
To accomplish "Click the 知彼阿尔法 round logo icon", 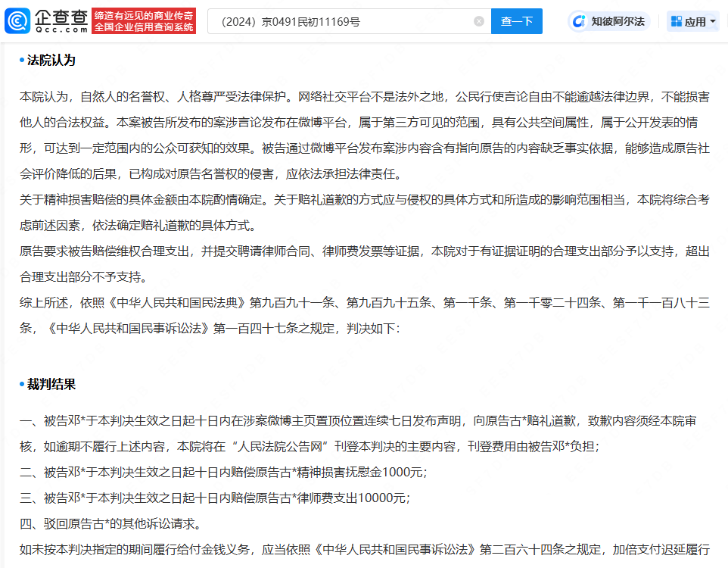I will click(x=579, y=21).
